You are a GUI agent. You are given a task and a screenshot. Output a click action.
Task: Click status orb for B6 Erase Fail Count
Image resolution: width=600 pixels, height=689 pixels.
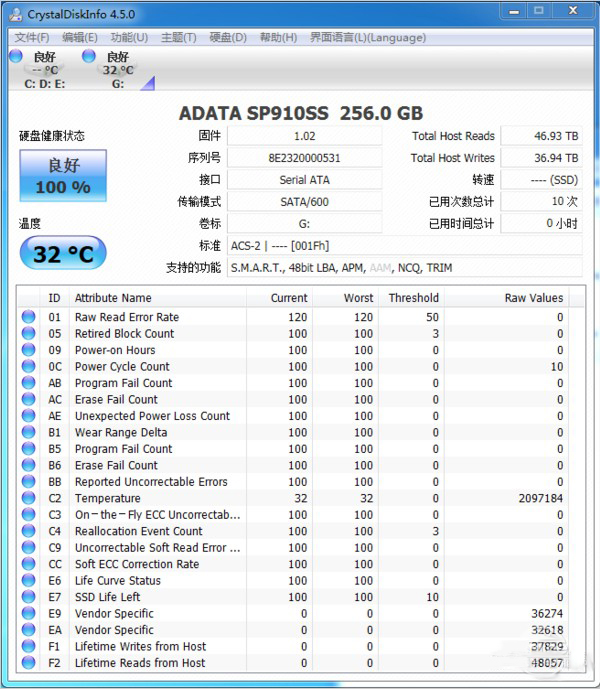(x=29, y=465)
